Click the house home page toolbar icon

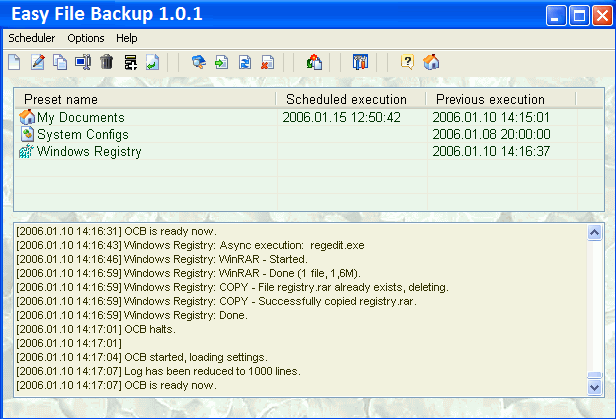[431, 62]
